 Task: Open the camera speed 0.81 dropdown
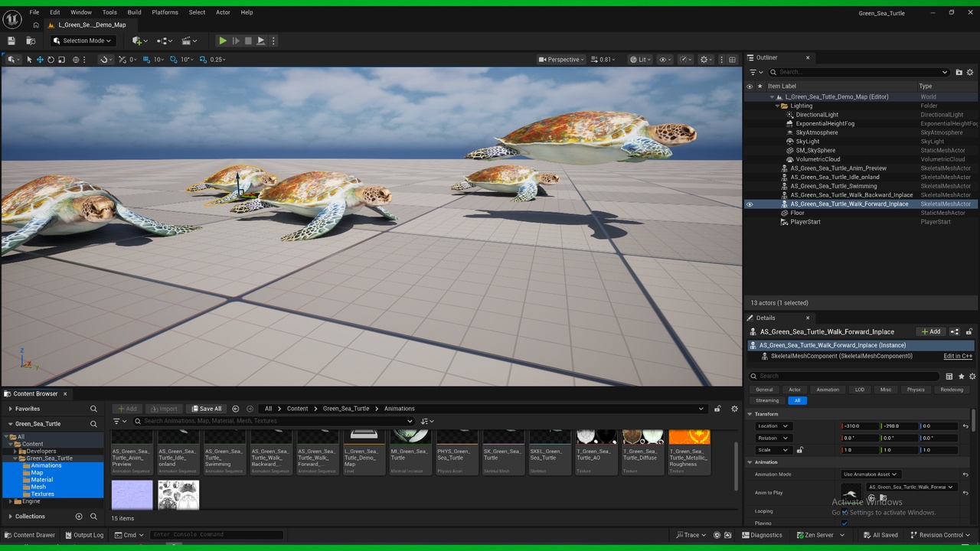point(603,60)
